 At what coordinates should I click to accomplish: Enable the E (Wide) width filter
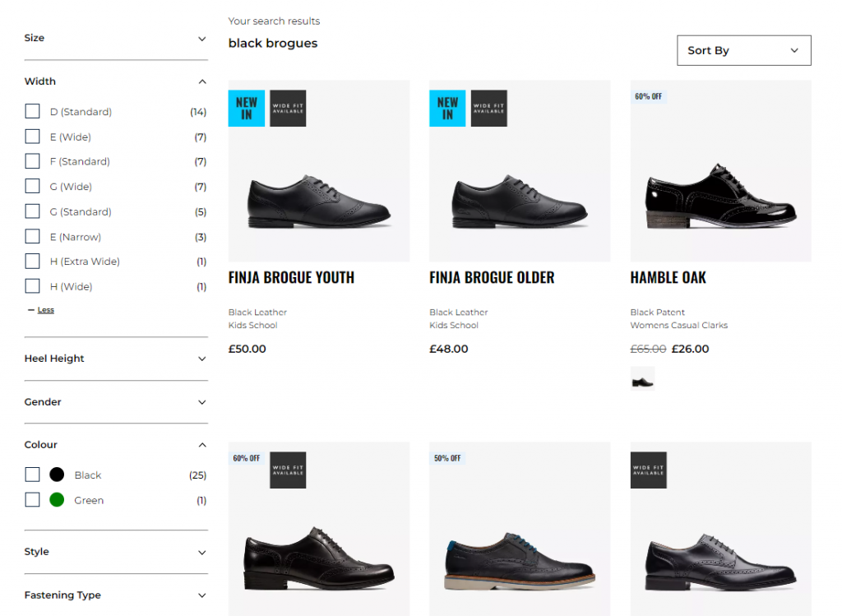pyautogui.click(x=33, y=137)
